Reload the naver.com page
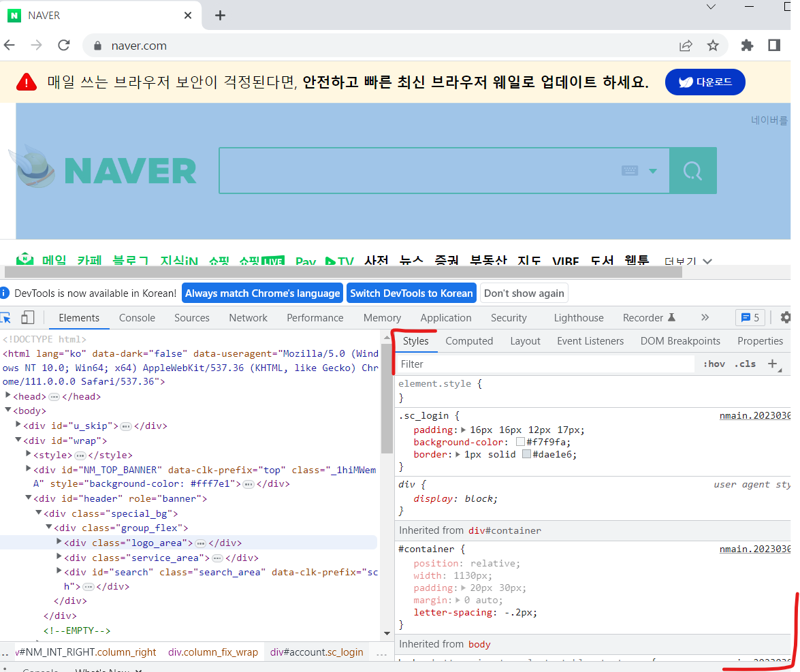 tap(64, 46)
